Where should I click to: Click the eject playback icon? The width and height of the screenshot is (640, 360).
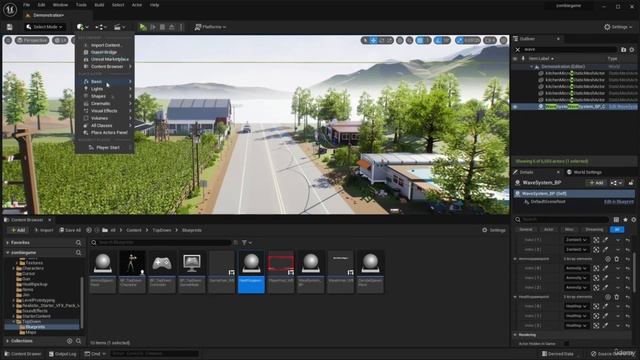(x=172, y=27)
